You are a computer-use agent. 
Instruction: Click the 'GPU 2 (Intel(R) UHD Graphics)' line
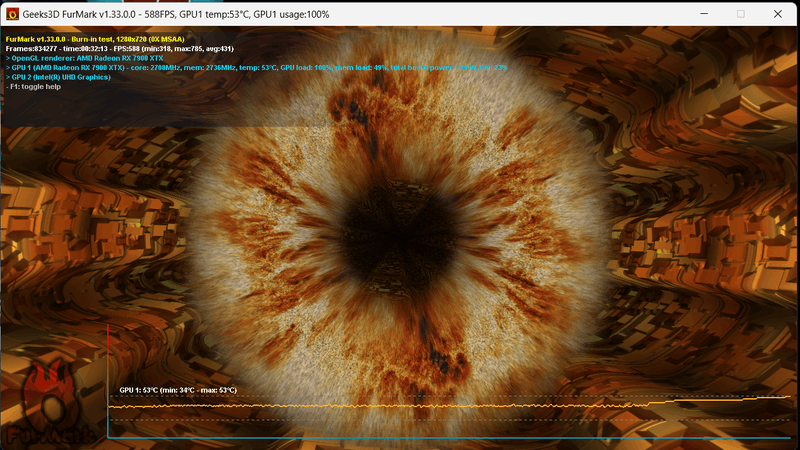[58, 77]
